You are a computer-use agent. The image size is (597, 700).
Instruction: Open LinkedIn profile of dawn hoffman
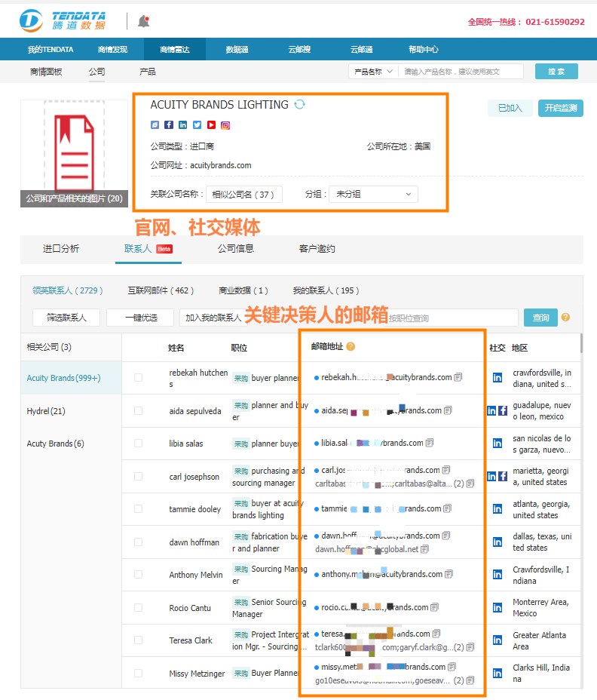tap(497, 542)
